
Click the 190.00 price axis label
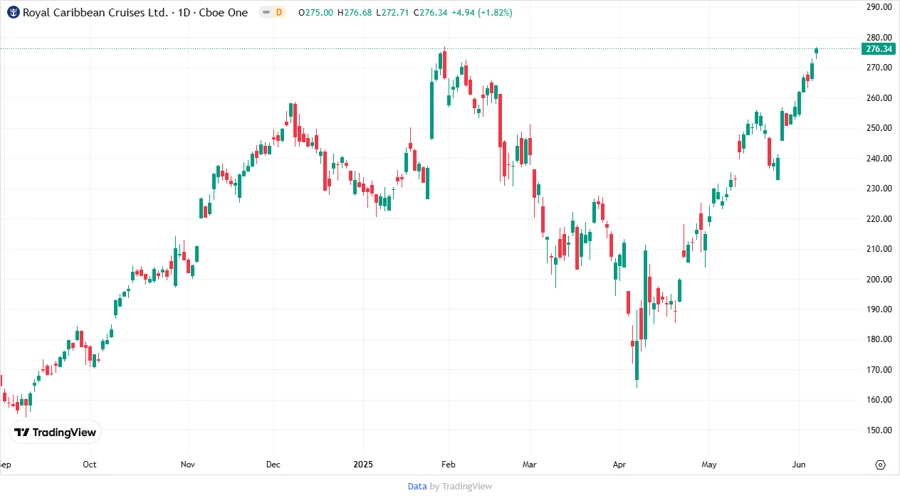pos(879,309)
